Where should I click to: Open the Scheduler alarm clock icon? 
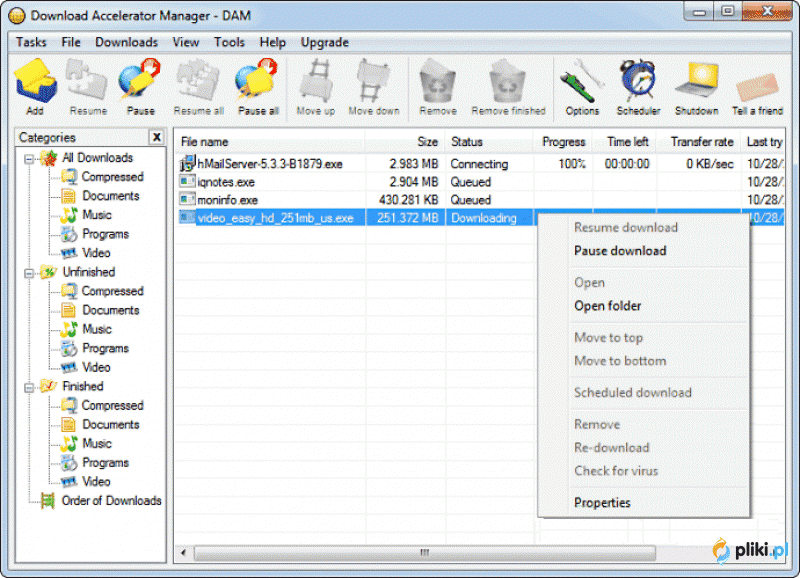(x=638, y=87)
